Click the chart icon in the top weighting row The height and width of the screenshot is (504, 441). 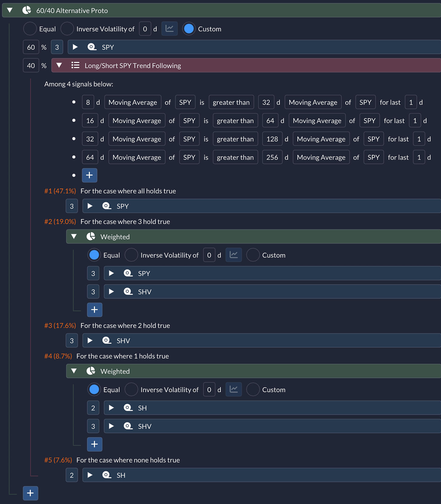click(169, 29)
